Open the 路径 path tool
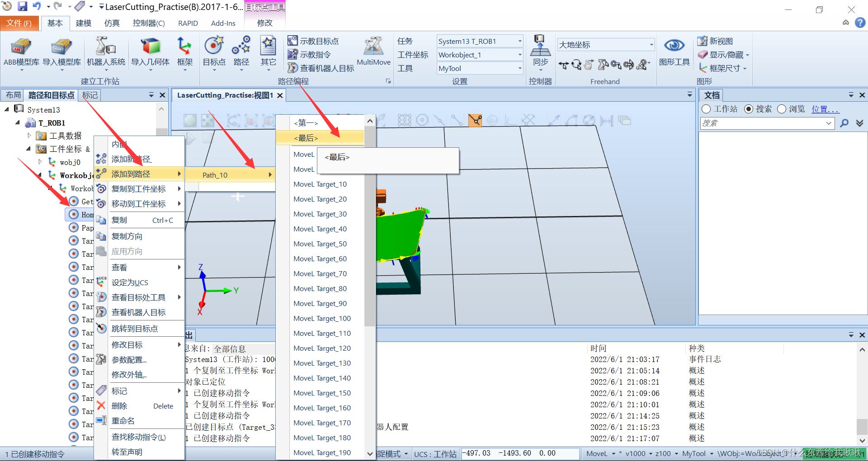Viewport: 868px width, 461px height. pyautogui.click(x=241, y=53)
